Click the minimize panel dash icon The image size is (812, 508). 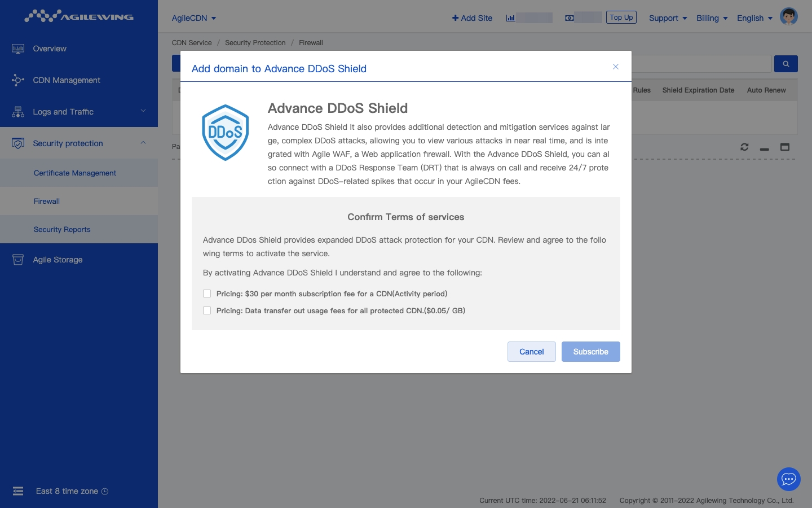[765, 149]
